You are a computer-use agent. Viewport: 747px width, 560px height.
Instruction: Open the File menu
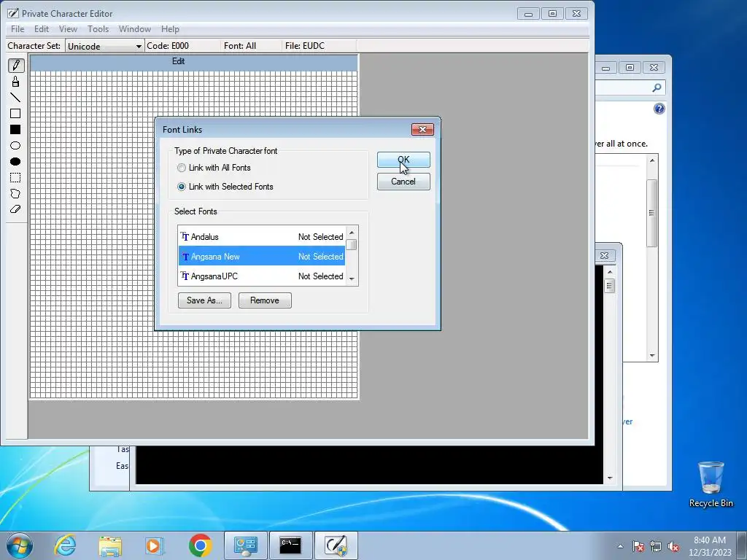(x=18, y=29)
